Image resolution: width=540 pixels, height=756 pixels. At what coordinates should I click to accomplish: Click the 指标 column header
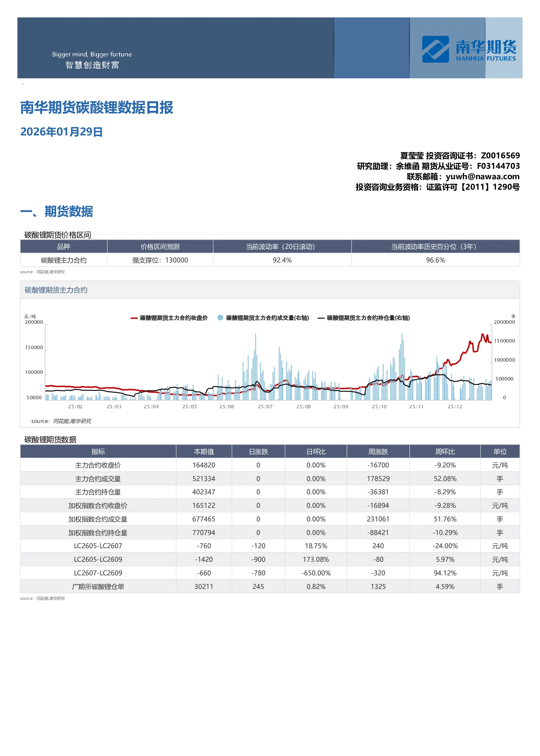[98, 452]
